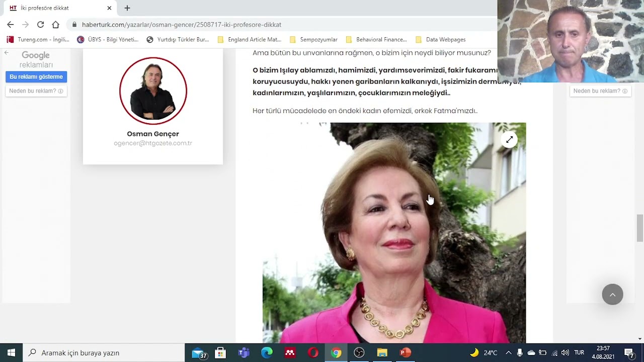Open File Explorer from taskbar
Screen dimensions: 644x362
pos(382,353)
